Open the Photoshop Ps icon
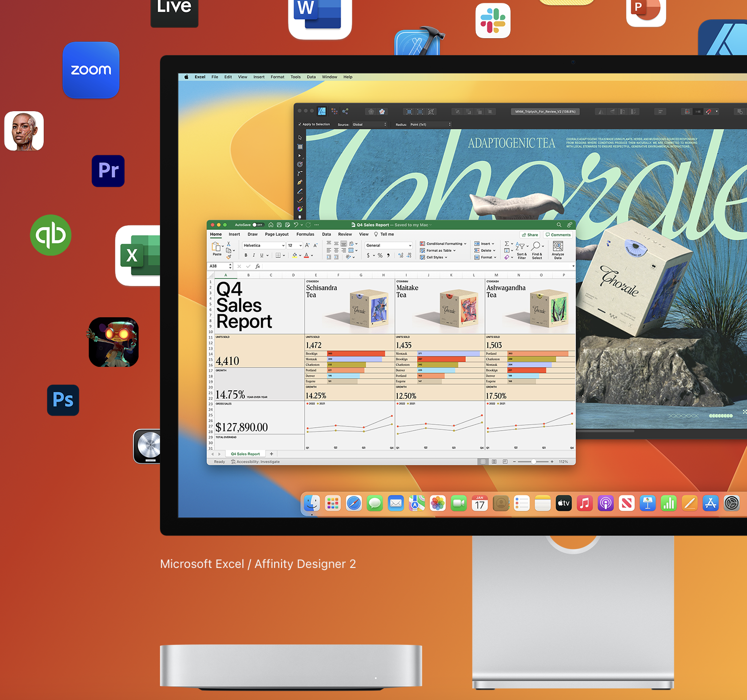747x700 pixels. coord(63,400)
